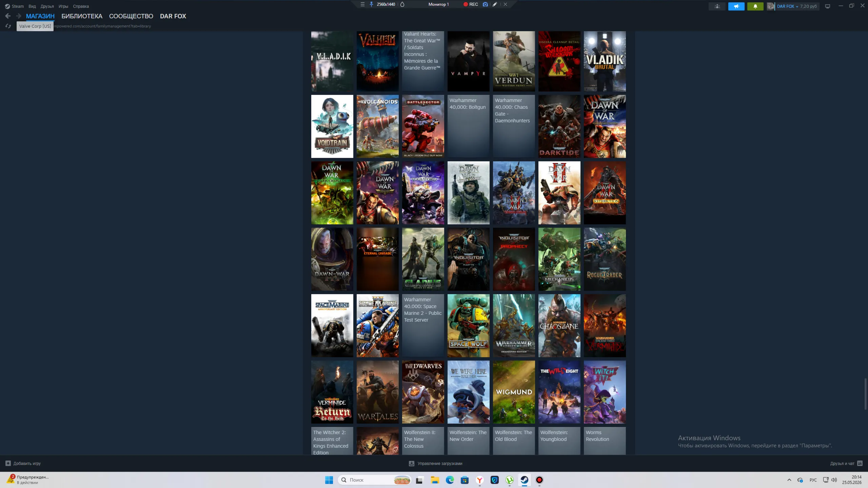Click the DAR FOX avatar picture

pos(771,6)
